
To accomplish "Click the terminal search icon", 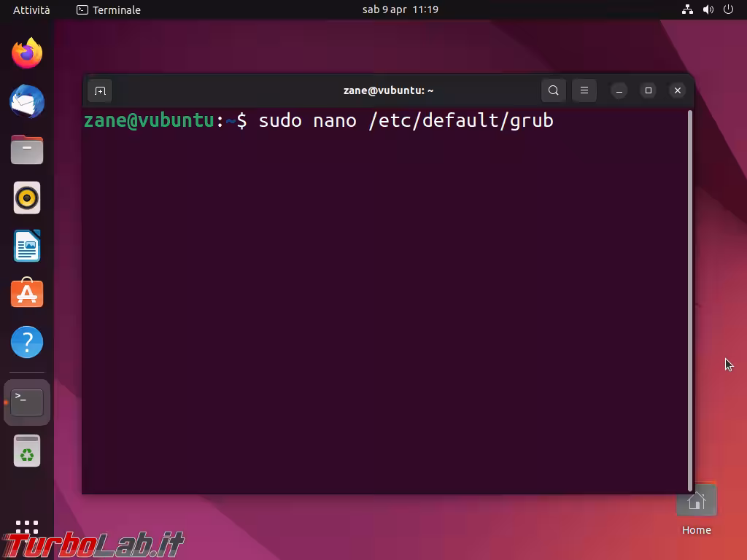I will (554, 90).
